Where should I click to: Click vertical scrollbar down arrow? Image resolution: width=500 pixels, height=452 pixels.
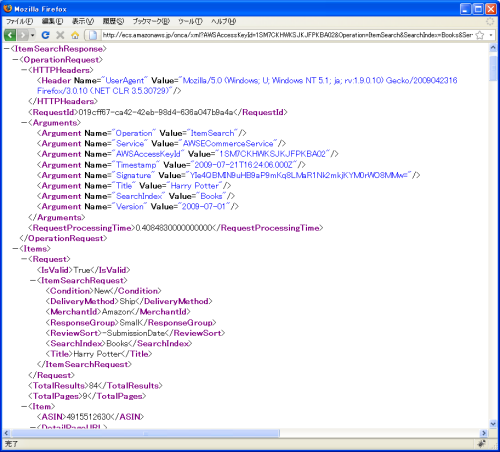pyautogui.click(x=493, y=424)
